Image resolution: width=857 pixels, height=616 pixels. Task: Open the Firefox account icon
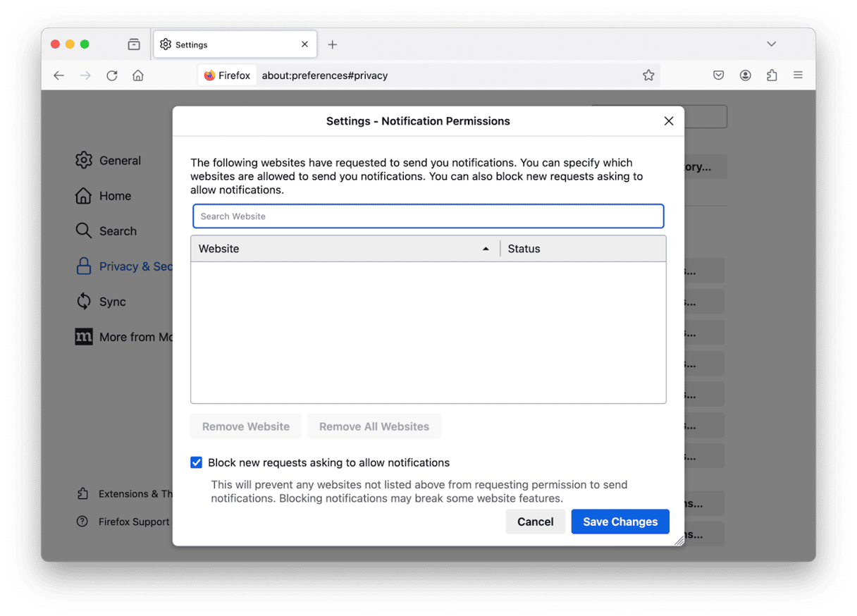point(745,75)
